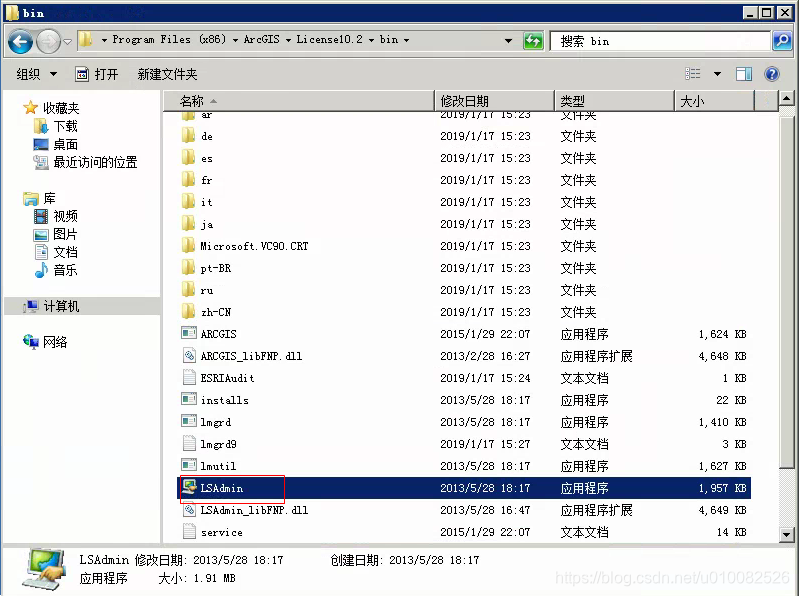Viewport: 799px width, 596px height.
Task: Select License10.2 in the address path
Action: click(x=330, y=39)
